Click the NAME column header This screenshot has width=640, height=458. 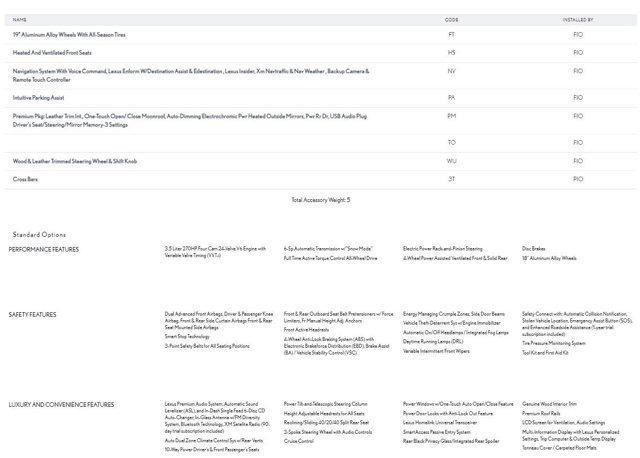[20, 19]
